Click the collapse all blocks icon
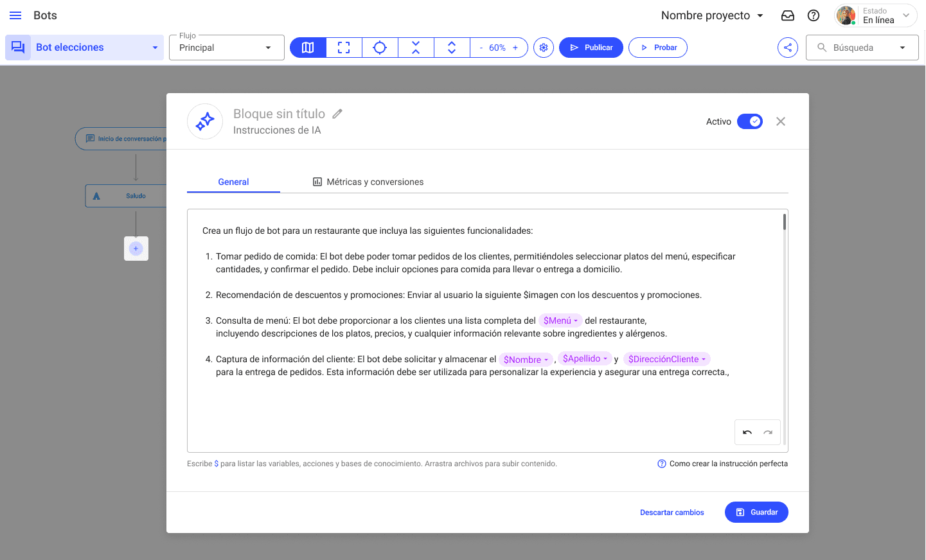Viewport: 926px width, 560px height. [416, 48]
